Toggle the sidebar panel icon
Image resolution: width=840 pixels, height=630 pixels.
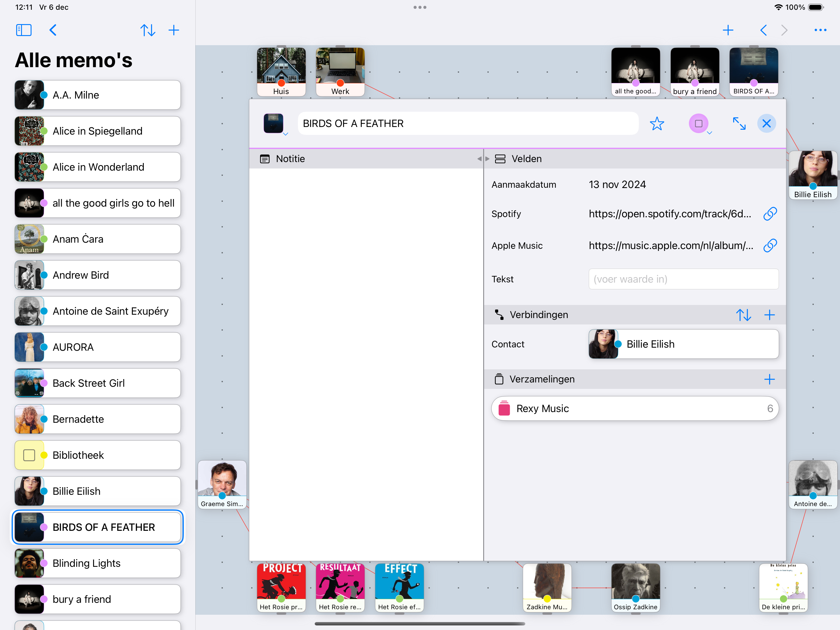click(24, 30)
